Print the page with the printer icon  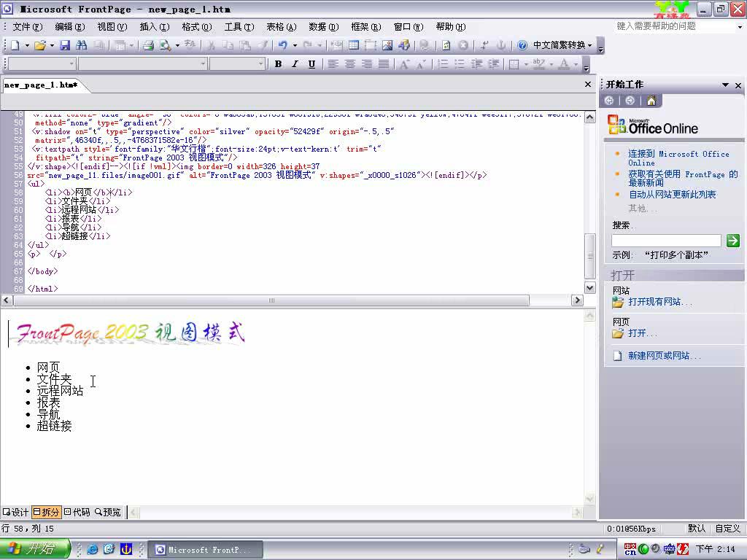coord(149,45)
